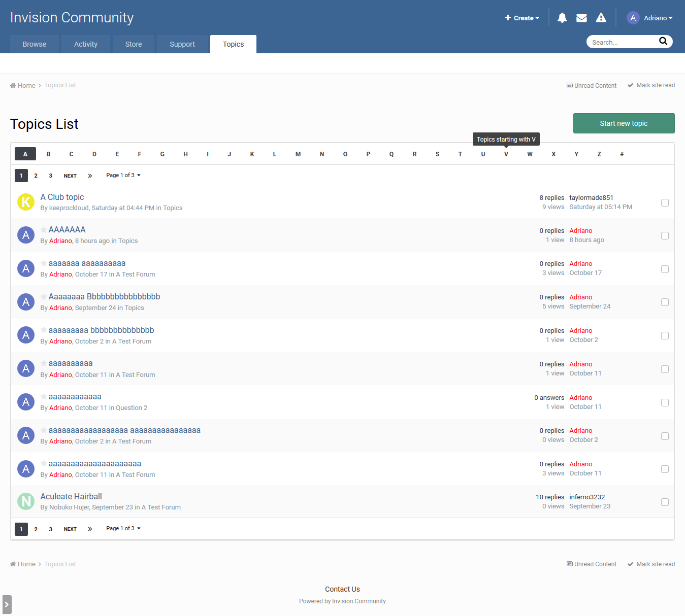Tick checkbox for aaaaaaaaaaaaaaaaaaaaa topic
Viewport: 685px width, 616px height.
(665, 469)
